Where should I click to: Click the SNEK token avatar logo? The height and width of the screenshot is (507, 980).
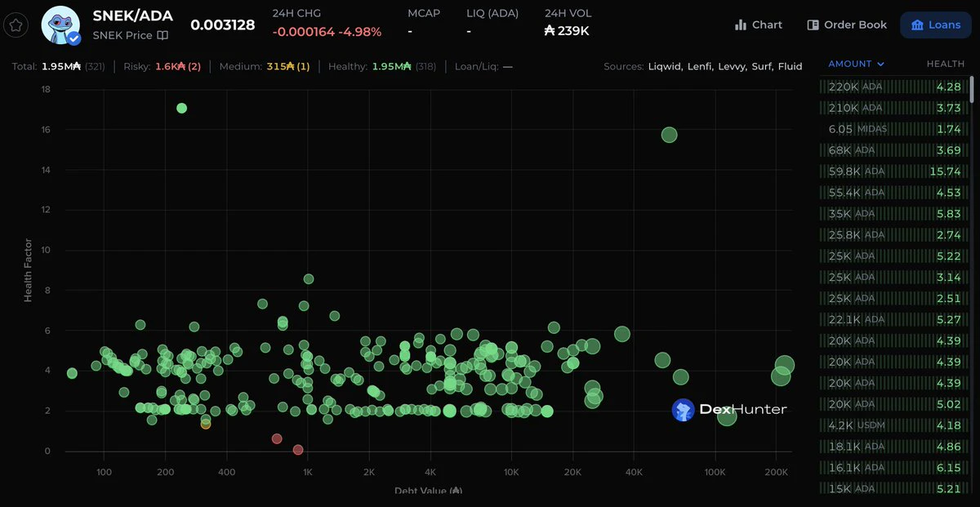tap(60, 25)
